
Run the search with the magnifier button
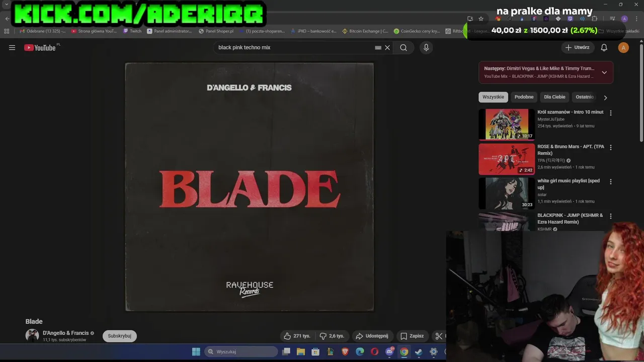click(404, 48)
